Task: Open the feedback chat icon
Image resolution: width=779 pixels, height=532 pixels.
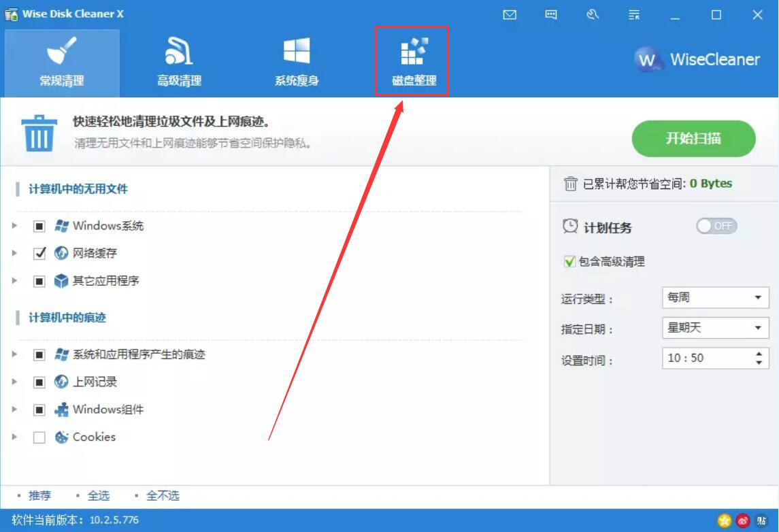Action: [x=551, y=15]
